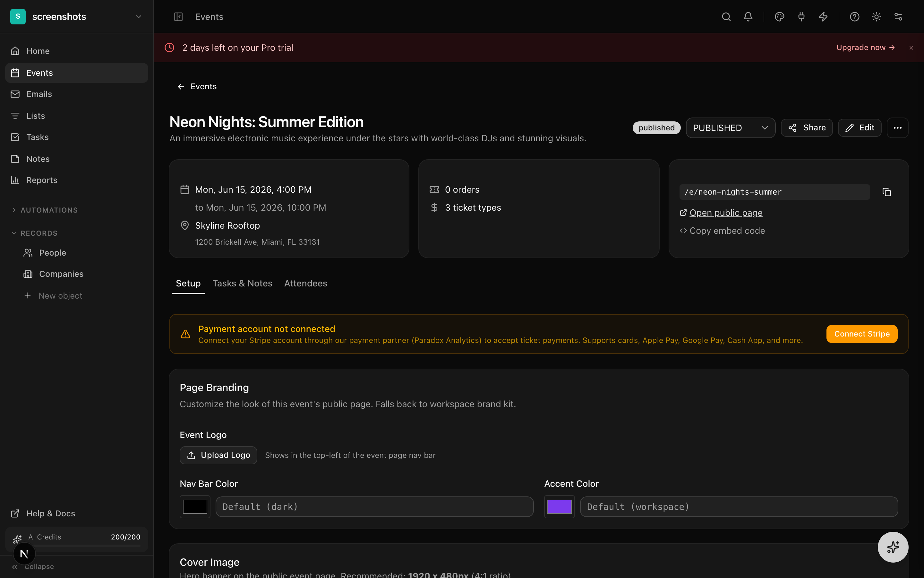Screen dimensions: 924x578
Task: Open Tasks in the sidebar
Action: click(76, 137)
